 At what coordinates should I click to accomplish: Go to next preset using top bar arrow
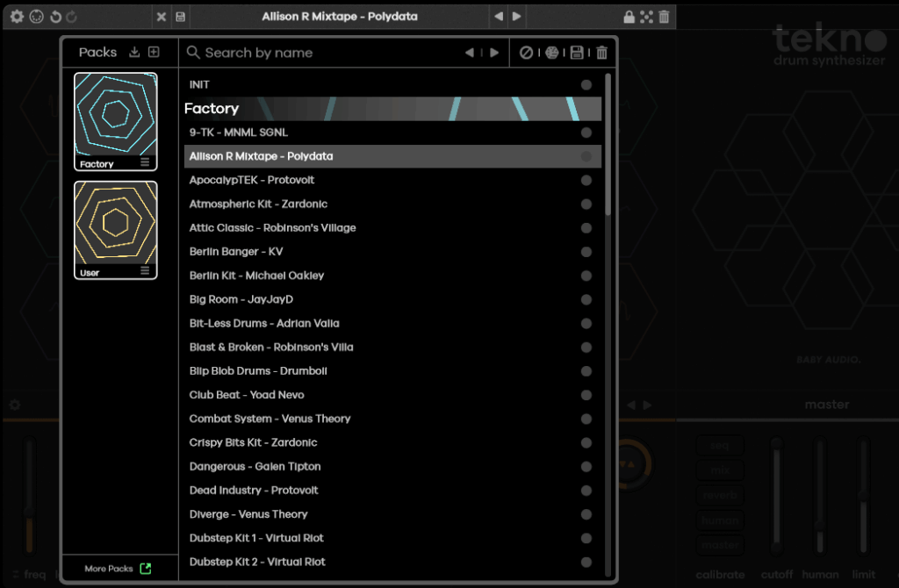(516, 17)
